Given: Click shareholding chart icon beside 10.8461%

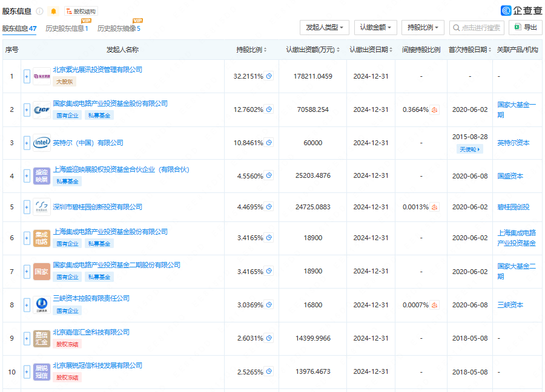Looking at the screenshot, I should 269,143.
